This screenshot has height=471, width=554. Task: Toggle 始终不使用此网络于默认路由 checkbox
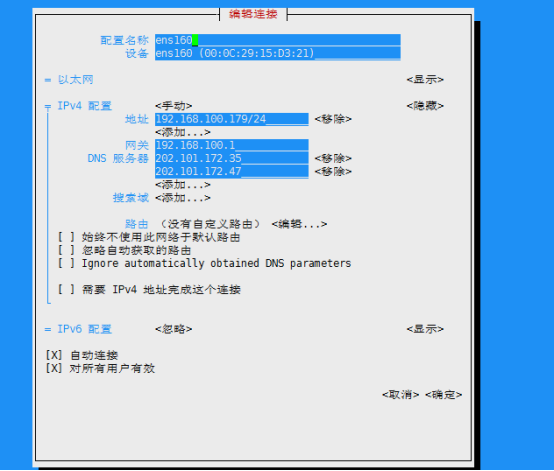66,237
